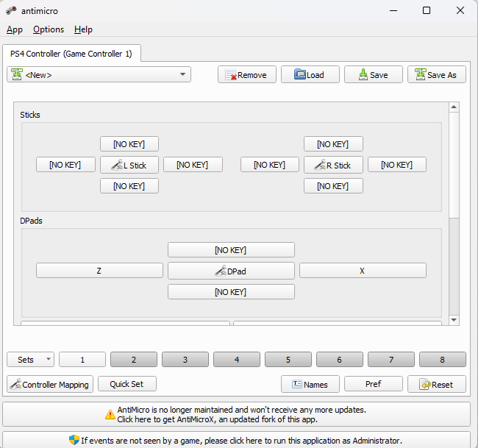478x448 pixels.
Task: Switch to set 6
Action: [x=340, y=360]
